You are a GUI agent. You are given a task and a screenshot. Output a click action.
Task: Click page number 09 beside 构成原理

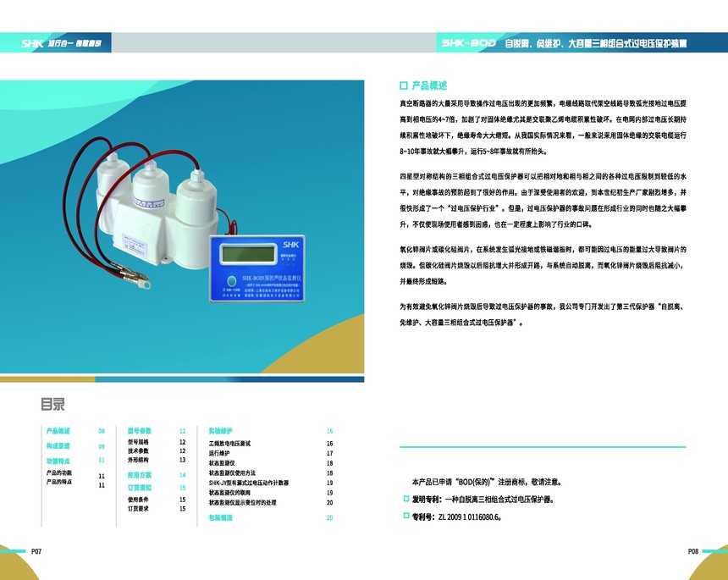tap(102, 446)
